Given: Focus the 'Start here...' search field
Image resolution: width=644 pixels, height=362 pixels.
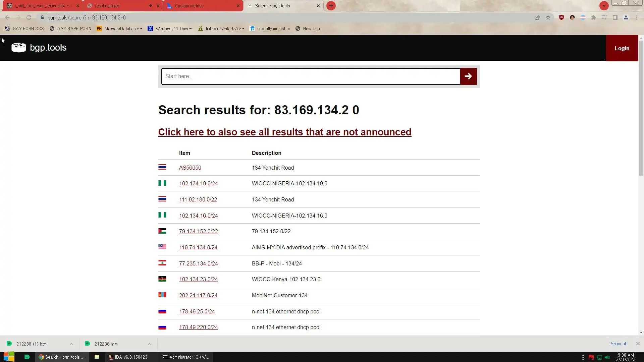Looking at the screenshot, I should pyautogui.click(x=310, y=76).
